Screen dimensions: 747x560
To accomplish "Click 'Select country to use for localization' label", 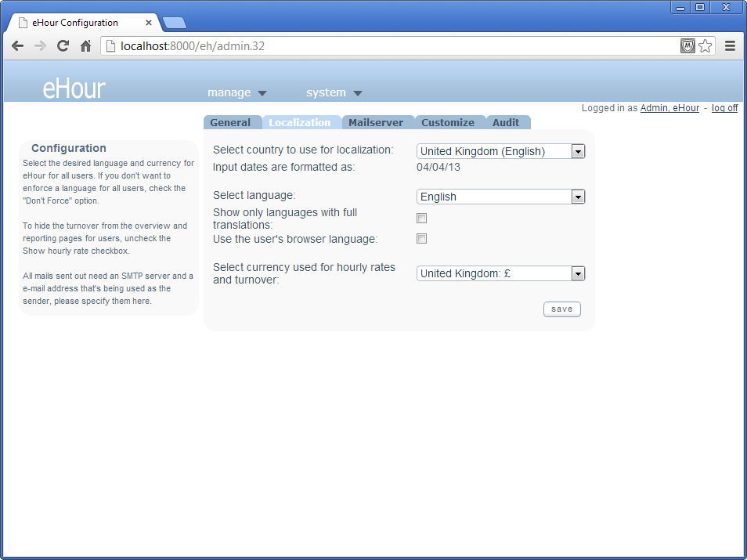I will (303, 150).
